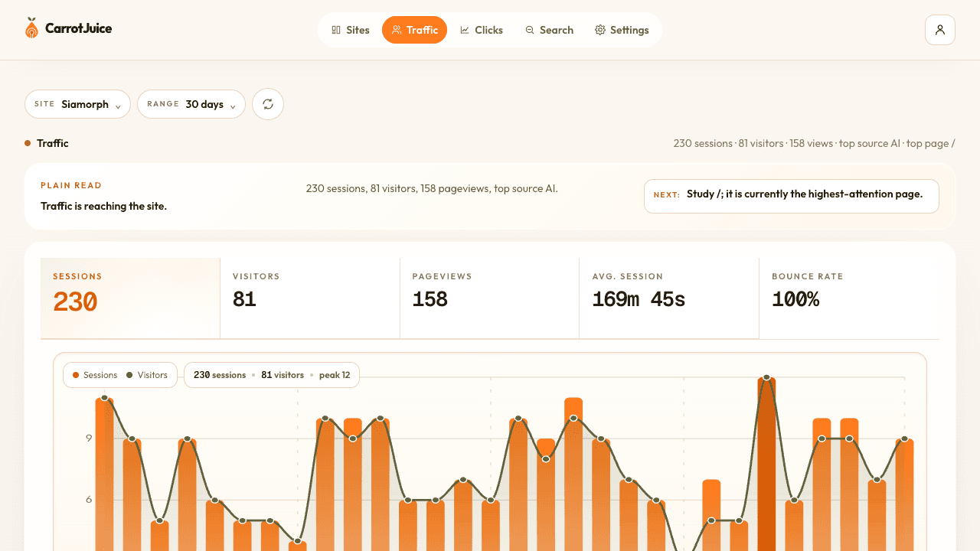Click the '100%' bounce rate value
This screenshot has height=551, width=980.
point(795,299)
